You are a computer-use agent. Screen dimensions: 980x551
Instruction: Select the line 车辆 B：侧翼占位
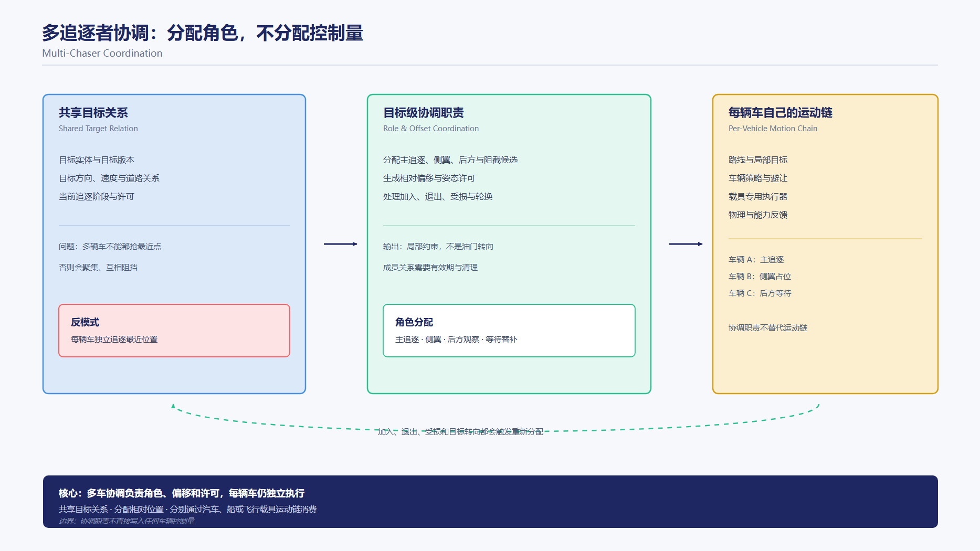(x=760, y=277)
